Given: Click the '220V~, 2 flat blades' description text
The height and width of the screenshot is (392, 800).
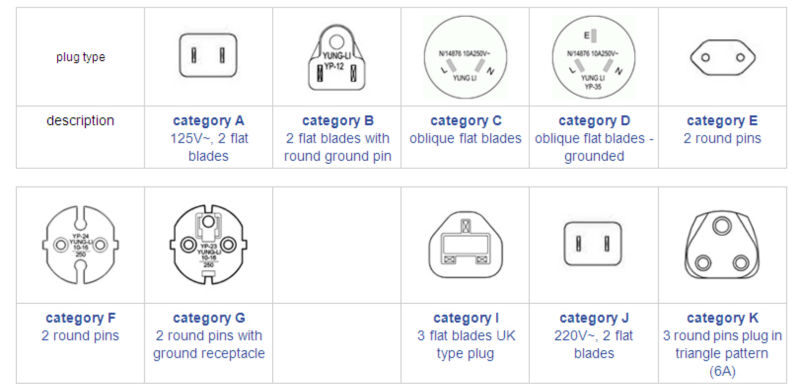Looking at the screenshot, I should pos(594,345).
